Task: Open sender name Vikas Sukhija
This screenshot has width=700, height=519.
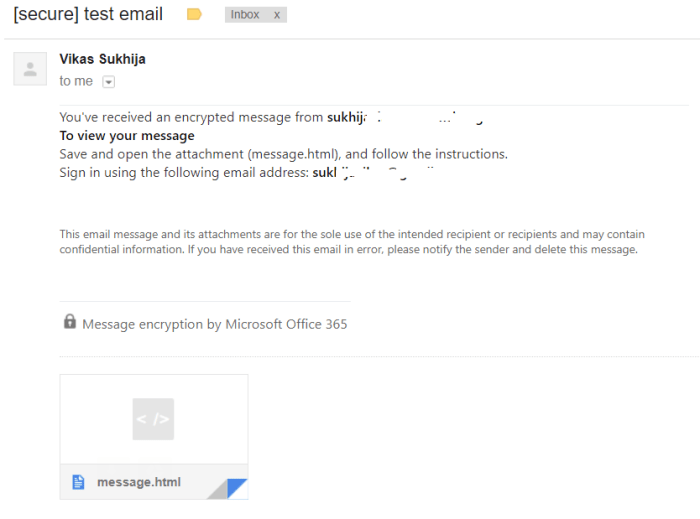Action: pos(102,59)
